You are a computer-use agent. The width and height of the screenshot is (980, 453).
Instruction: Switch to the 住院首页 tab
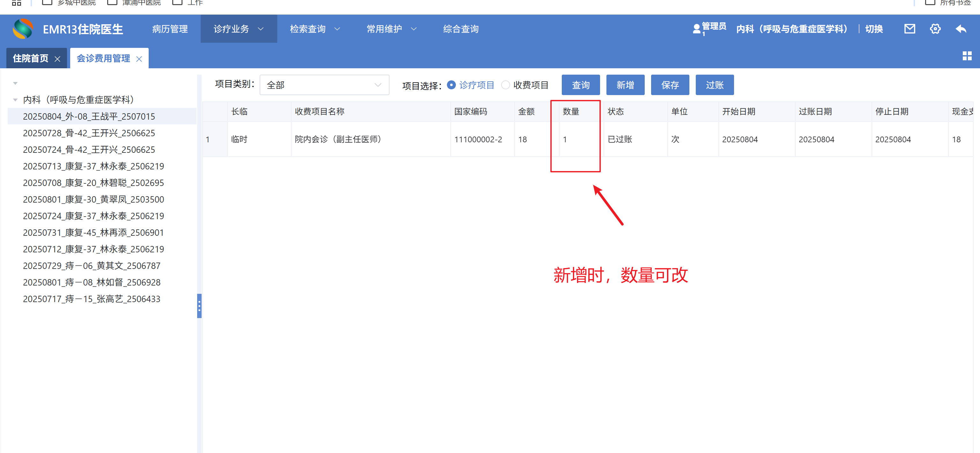pos(30,59)
